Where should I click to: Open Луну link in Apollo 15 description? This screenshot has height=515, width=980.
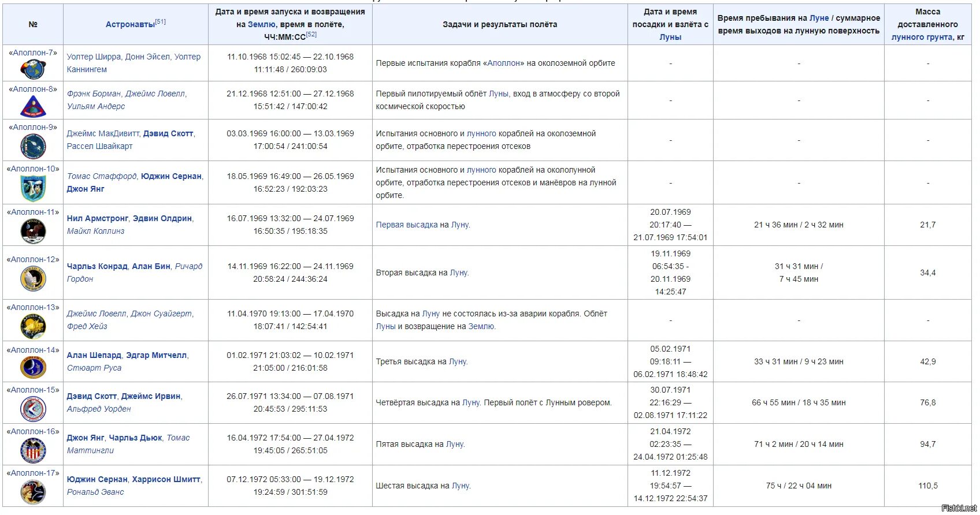point(471,402)
